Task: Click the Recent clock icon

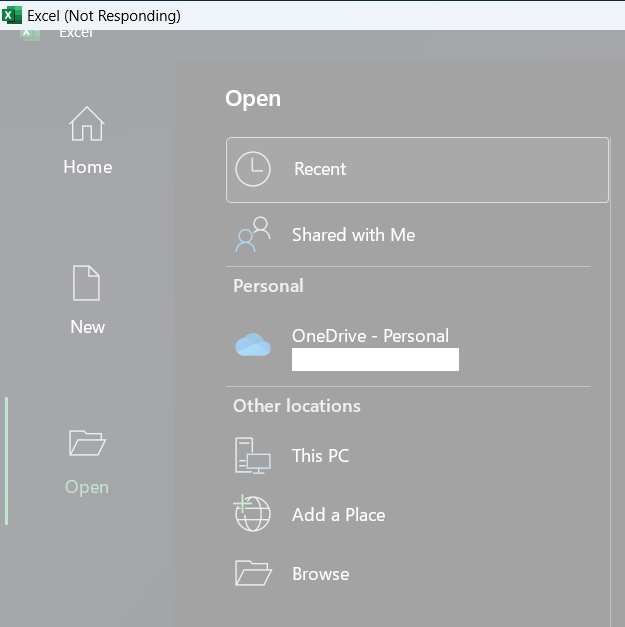Action: pyautogui.click(x=253, y=170)
